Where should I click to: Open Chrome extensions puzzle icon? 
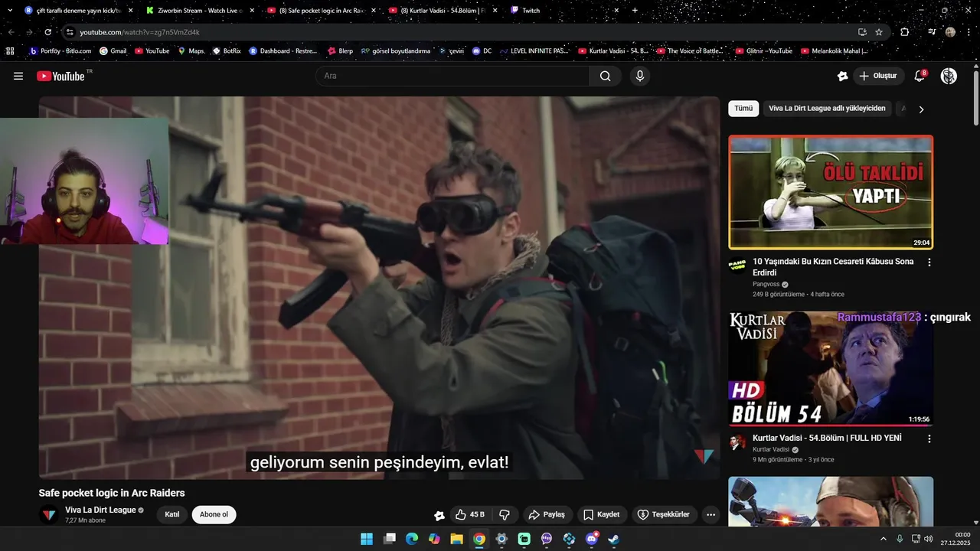tap(904, 32)
